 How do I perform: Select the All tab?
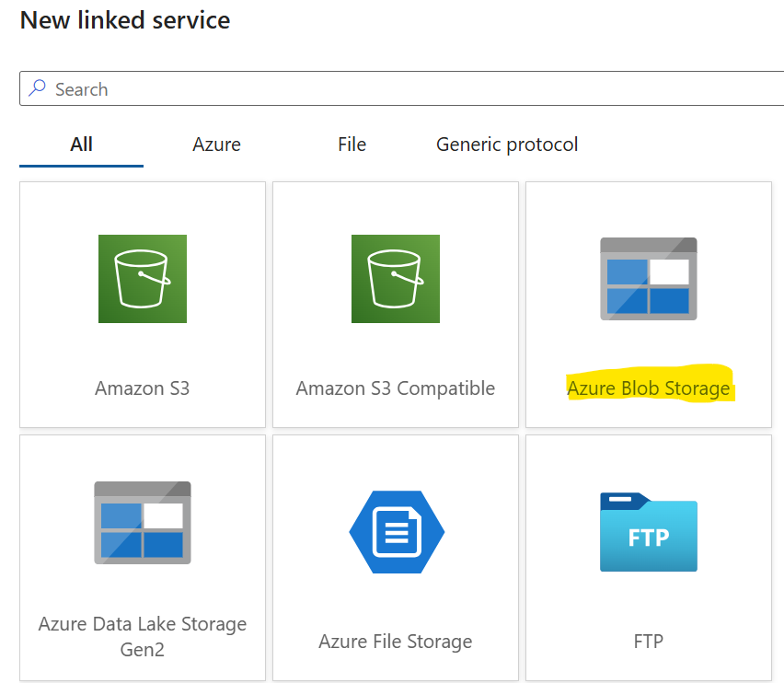pyautogui.click(x=82, y=145)
